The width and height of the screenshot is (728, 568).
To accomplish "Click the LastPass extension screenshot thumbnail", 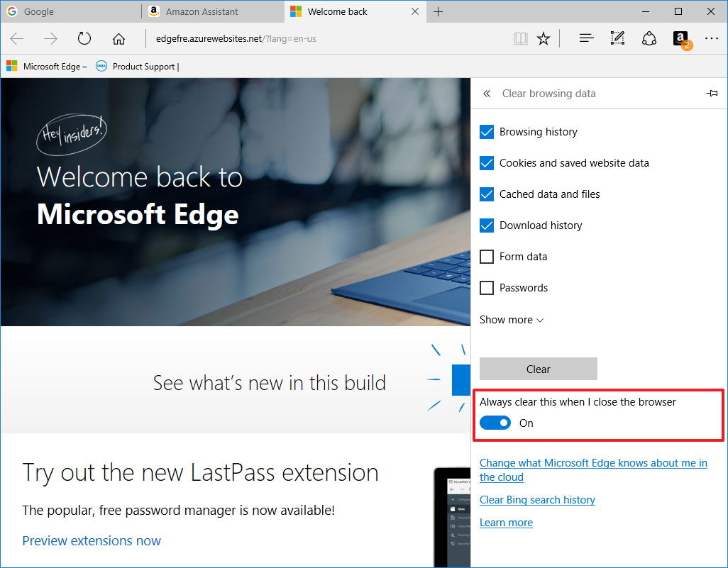I will (452, 518).
